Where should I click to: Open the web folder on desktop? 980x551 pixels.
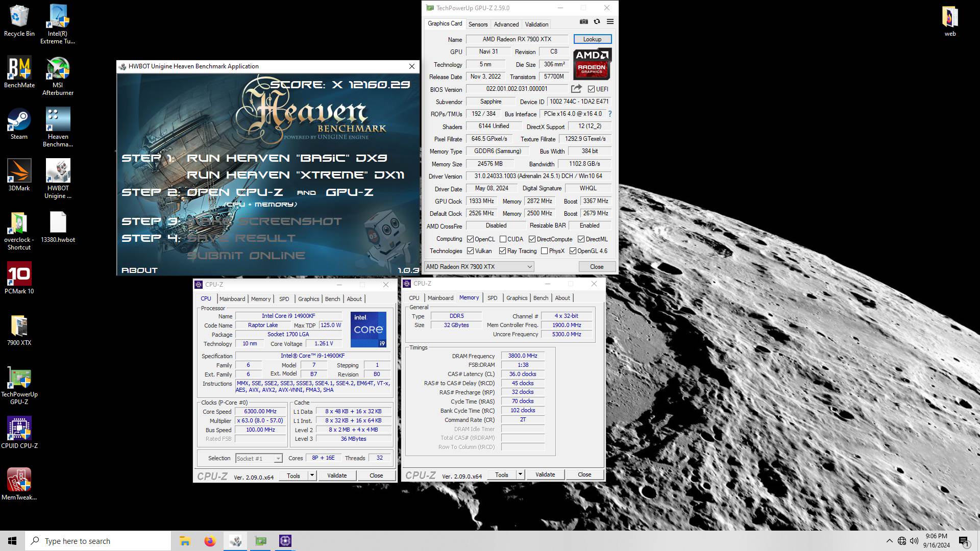950,21
